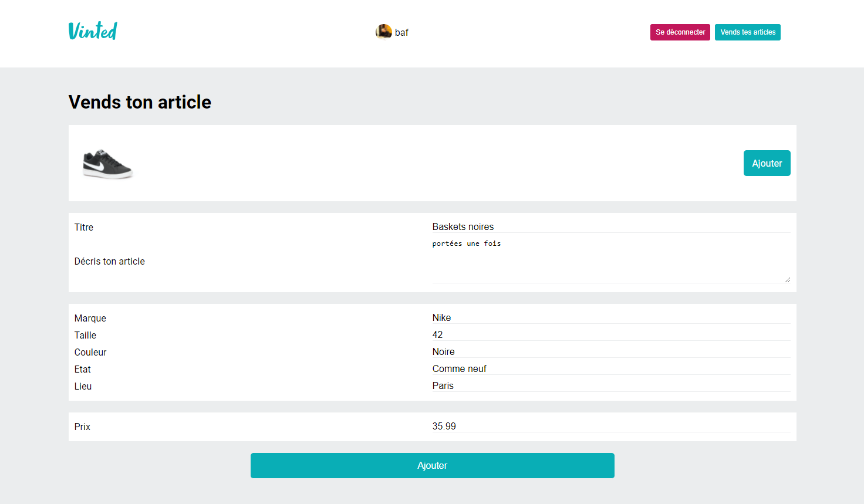Image resolution: width=864 pixels, height=504 pixels.
Task: Click the Titre label on the form
Action: tap(83, 227)
